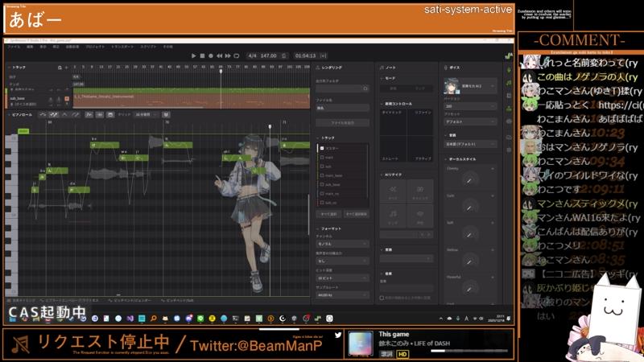Select the orange instrumental audio clip
Viewport: 644px width, 362px height.
192,101
